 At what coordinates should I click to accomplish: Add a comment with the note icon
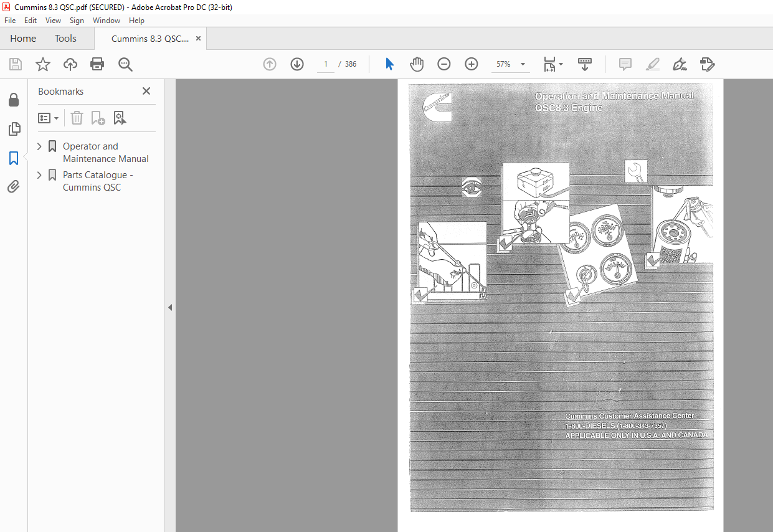point(625,64)
